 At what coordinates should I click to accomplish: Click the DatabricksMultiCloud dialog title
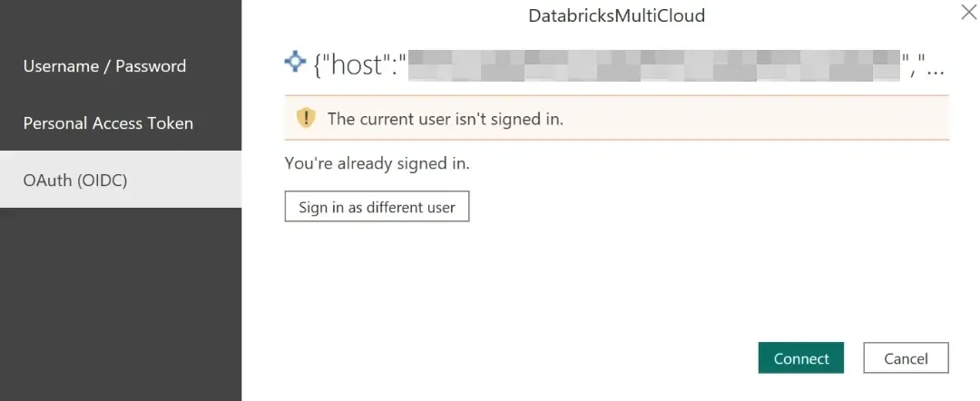(x=616, y=15)
